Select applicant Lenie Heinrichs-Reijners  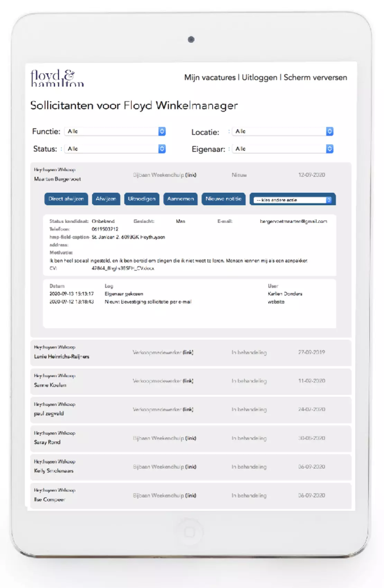(x=62, y=356)
